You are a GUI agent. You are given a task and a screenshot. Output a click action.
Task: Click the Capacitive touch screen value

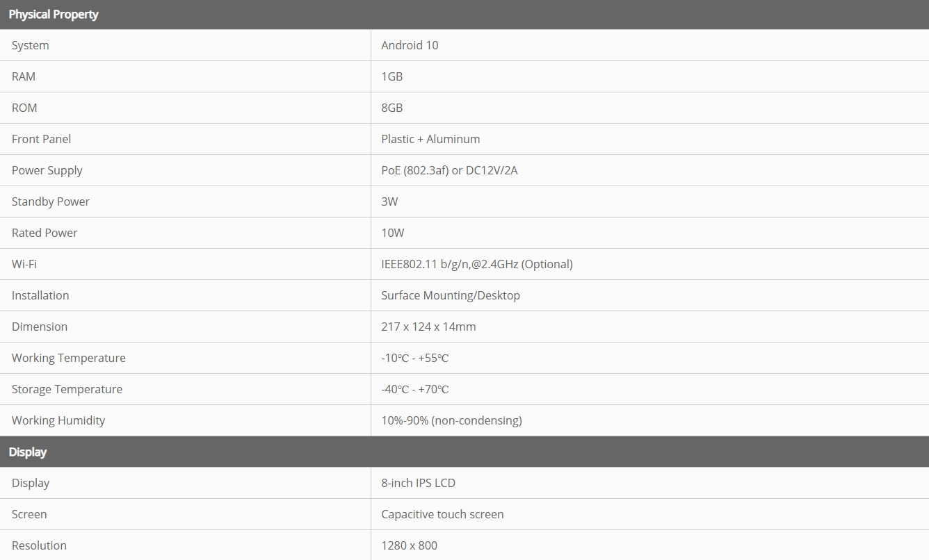(x=442, y=514)
